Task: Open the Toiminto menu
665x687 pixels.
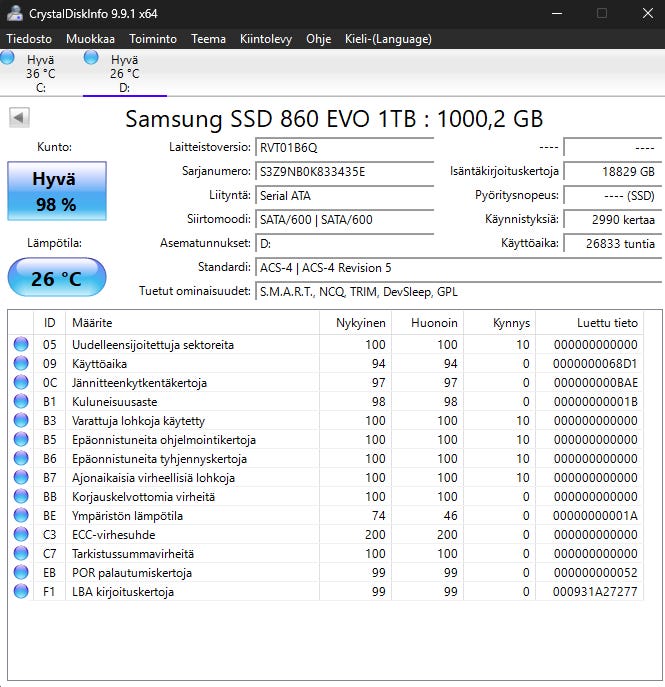Action: [153, 39]
